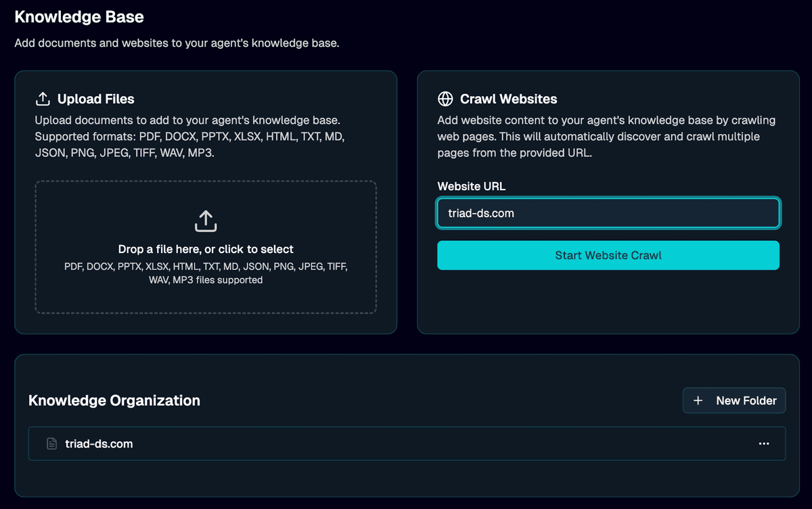Click the page subtitle about adding documents
812x509 pixels.
coord(177,43)
